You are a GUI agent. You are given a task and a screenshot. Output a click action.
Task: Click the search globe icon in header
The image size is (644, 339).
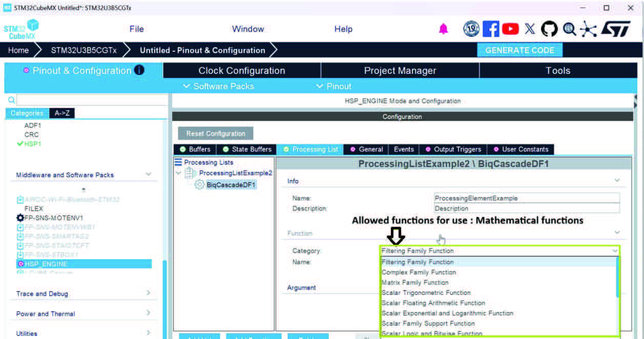tap(569, 29)
